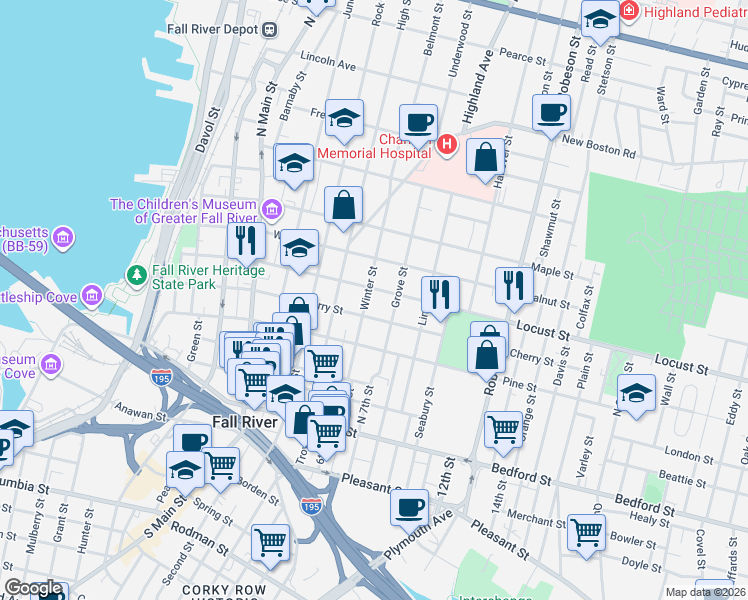The image size is (748, 600).
Task: Open the restaurant marker near Maple St
Action: click(x=514, y=288)
